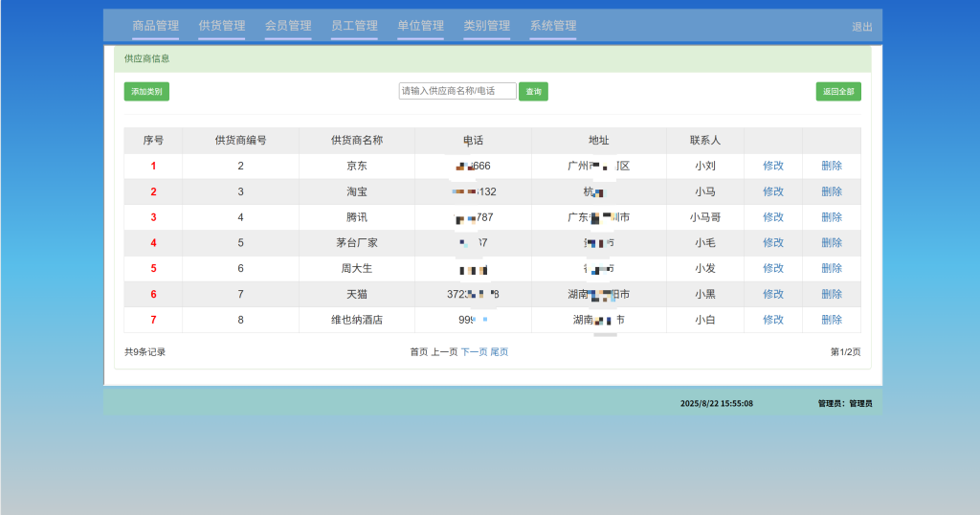Screen dimensions: 980x515
Task: Open the 单位管理 menu
Action: pos(421,26)
